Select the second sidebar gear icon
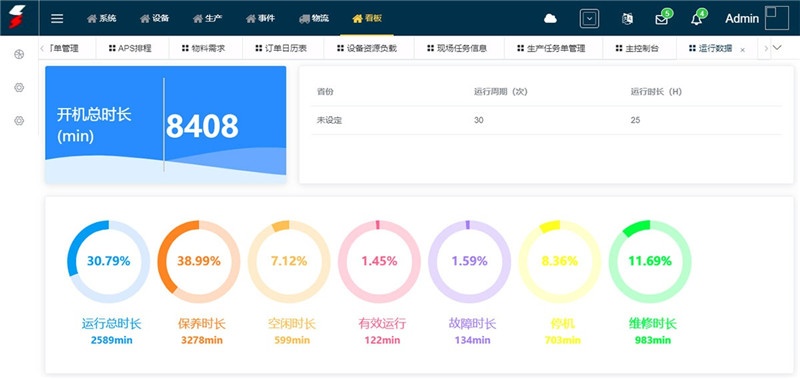The image size is (800, 379). [19, 87]
